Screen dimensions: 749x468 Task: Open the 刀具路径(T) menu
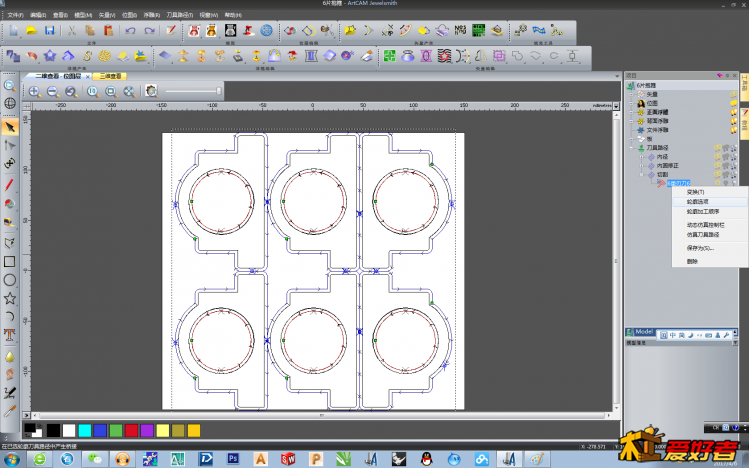(x=180, y=15)
